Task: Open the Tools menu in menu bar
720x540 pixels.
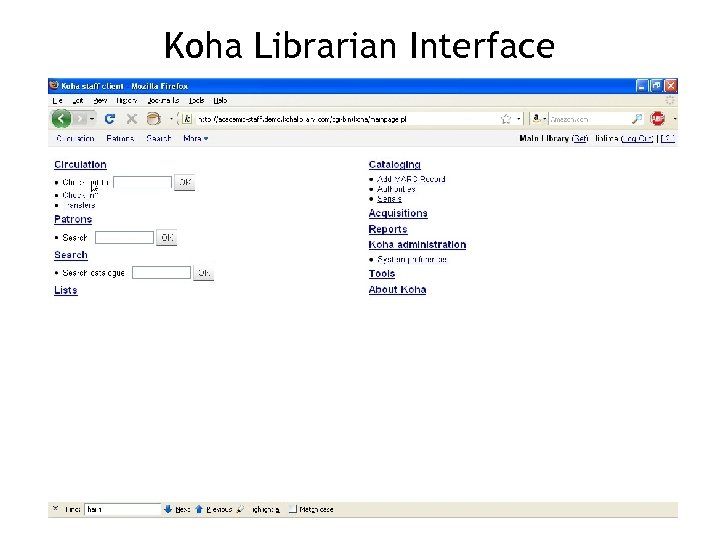Action: [197, 100]
